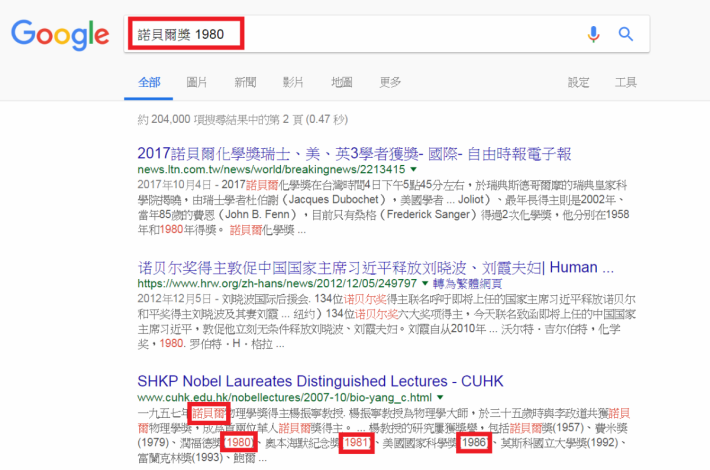Click 轉為繁體網頁 link
The width and height of the screenshot is (710, 470).
(467, 284)
